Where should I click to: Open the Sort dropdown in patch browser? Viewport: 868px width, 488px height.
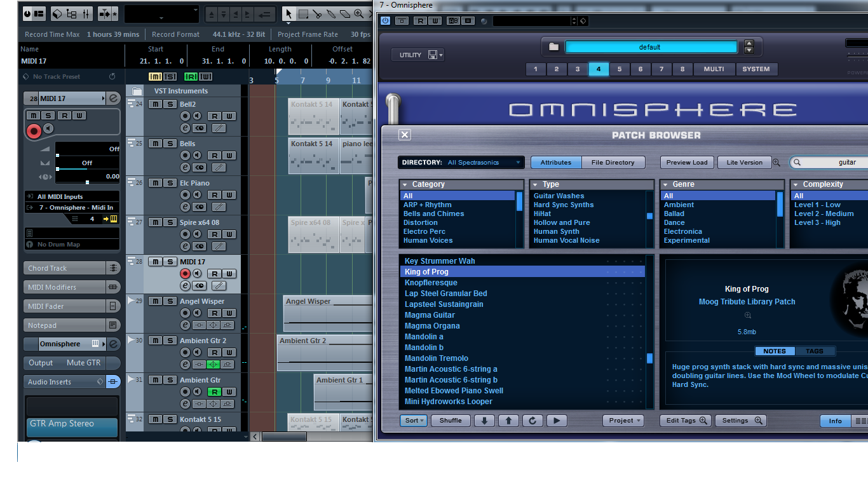click(x=413, y=421)
